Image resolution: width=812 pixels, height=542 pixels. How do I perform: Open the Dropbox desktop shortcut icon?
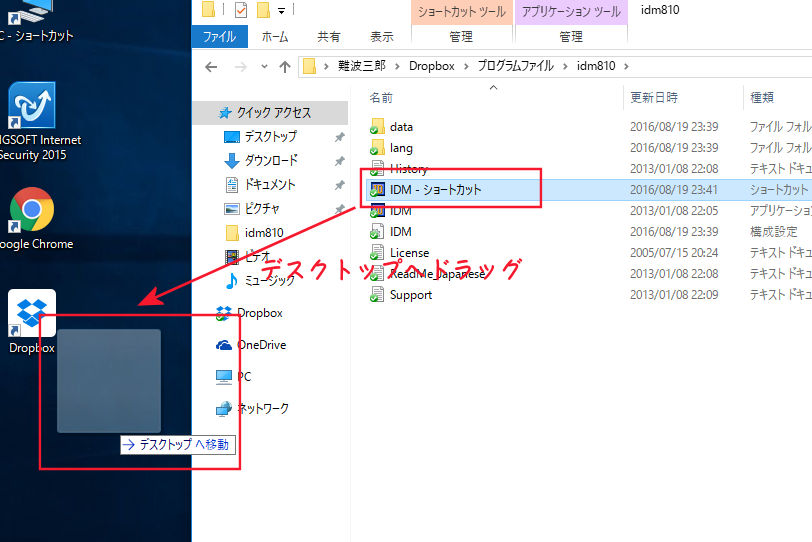click(x=32, y=313)
